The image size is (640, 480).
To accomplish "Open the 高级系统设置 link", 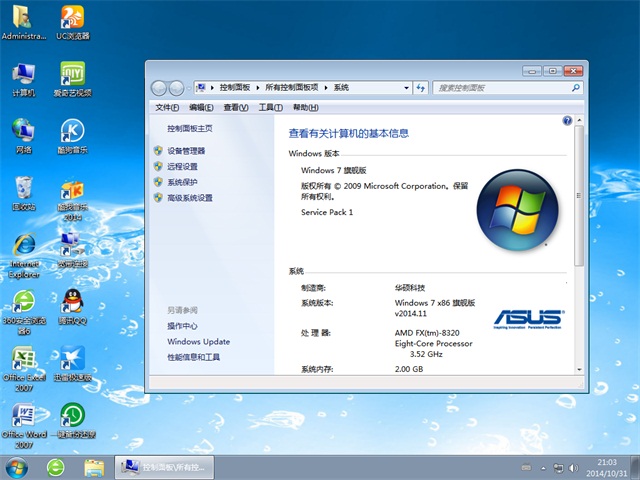I will pos(190,198).
